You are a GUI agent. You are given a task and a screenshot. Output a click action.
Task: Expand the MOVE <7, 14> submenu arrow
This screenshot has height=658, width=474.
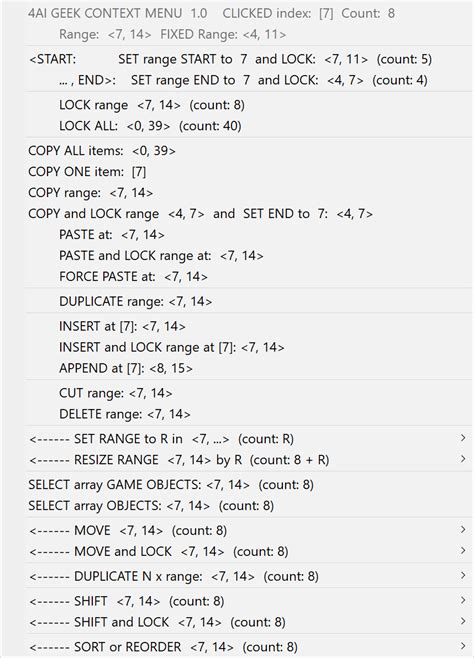click(463, 530)
